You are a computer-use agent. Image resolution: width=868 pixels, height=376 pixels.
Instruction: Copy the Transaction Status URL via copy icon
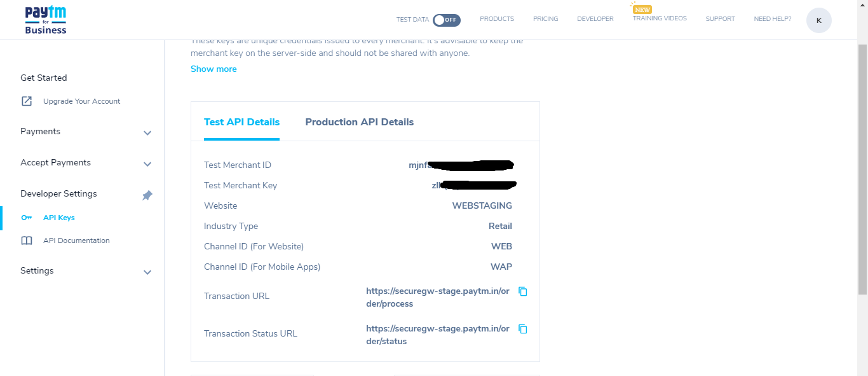(522, 329)
